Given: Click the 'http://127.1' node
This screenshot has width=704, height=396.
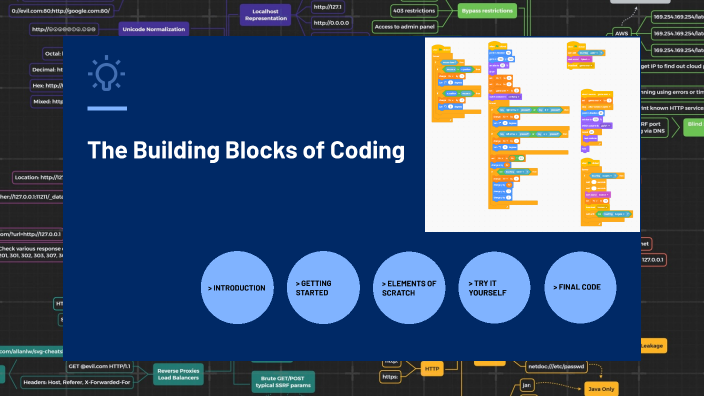Looking at the screenshot, I should [327, 7].
